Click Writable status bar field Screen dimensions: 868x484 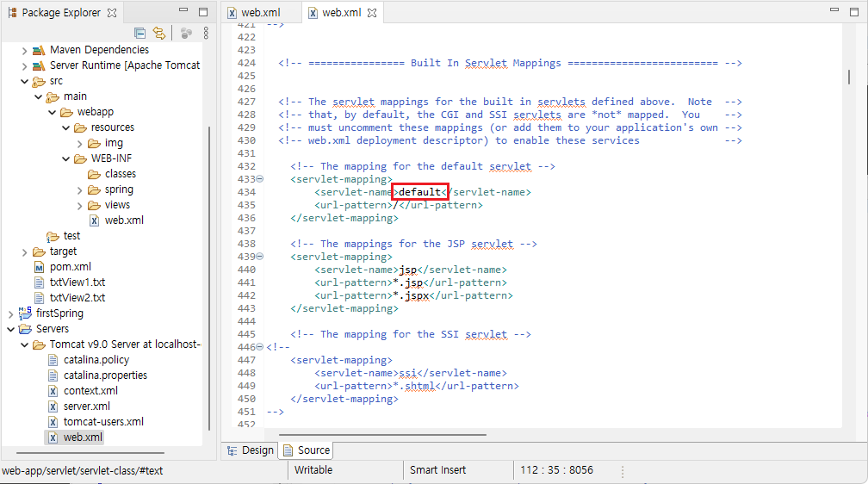click(313, 470)
